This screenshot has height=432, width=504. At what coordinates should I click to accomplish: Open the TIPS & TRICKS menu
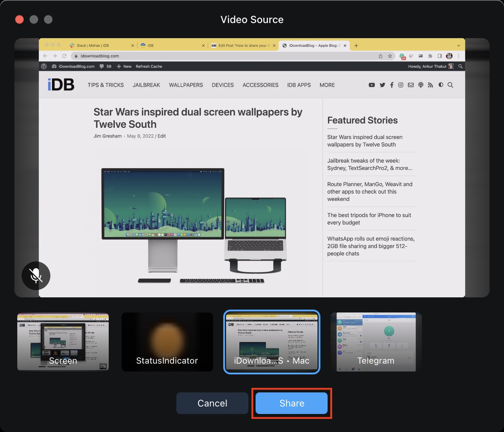click(x=105, y=85)
